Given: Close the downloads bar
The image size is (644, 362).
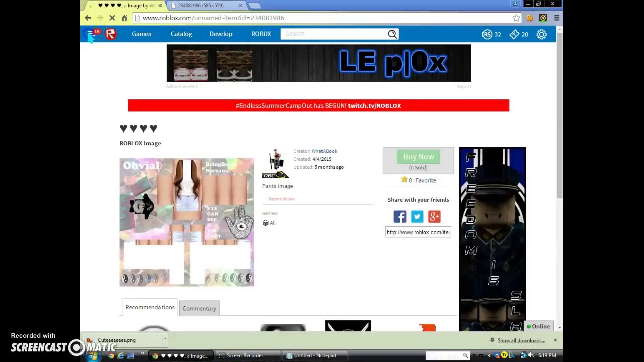Looking at the screenshot, I should [x=555, y=340].
